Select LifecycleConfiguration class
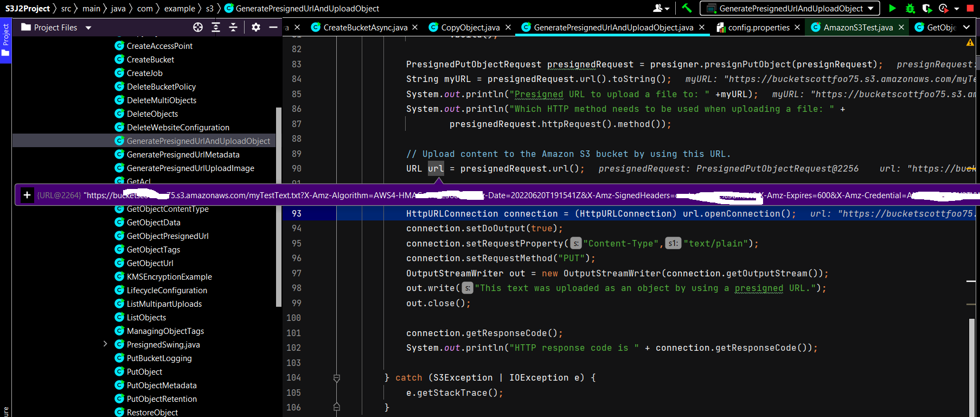Image resolution: width=980 pixels, height=417 pixels. coord(167,290)
